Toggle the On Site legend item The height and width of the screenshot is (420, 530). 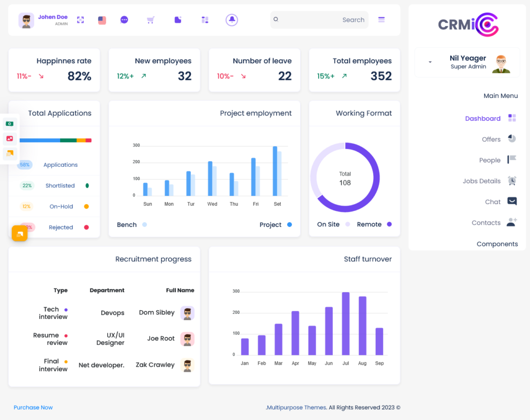coord(333,224)
